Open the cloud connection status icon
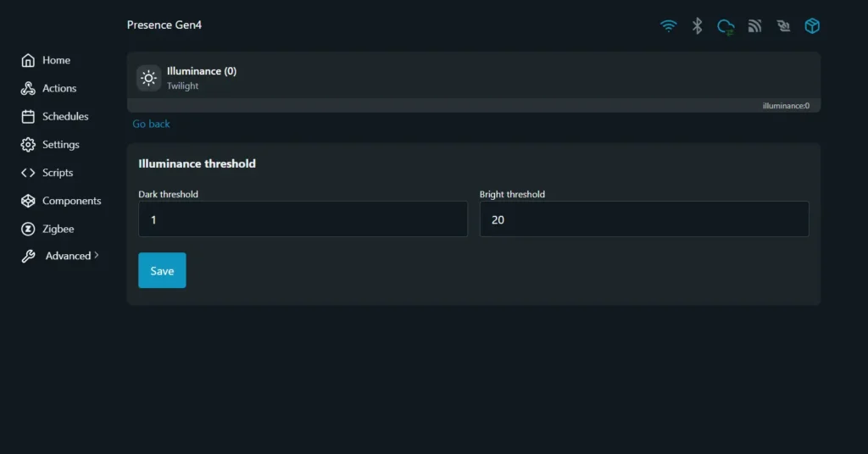868x454 pixels. [x=726, y=26]
